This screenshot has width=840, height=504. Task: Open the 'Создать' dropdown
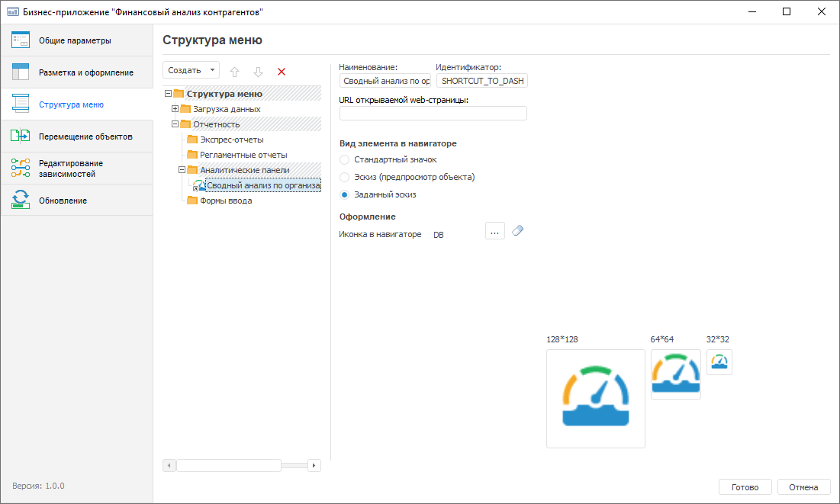click(191, 70)
